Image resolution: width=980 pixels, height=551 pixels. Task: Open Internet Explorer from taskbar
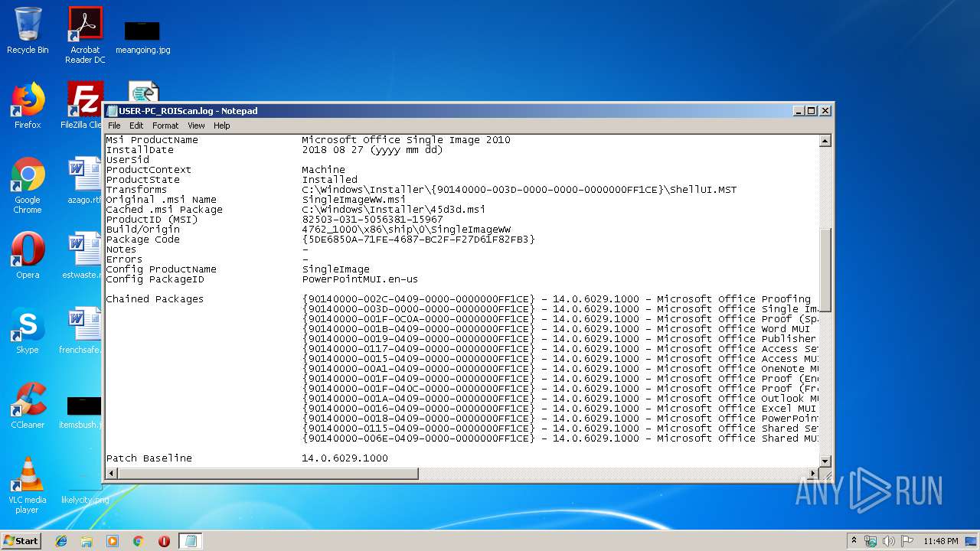coord(61,541)
